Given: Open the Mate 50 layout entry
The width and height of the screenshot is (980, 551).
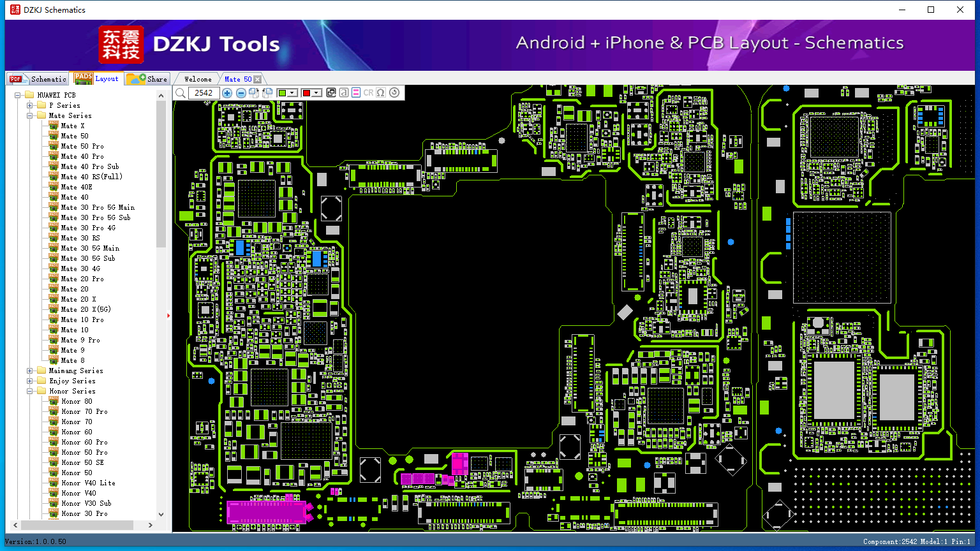Looking at the screenshot, I should (x=75, y=136).
